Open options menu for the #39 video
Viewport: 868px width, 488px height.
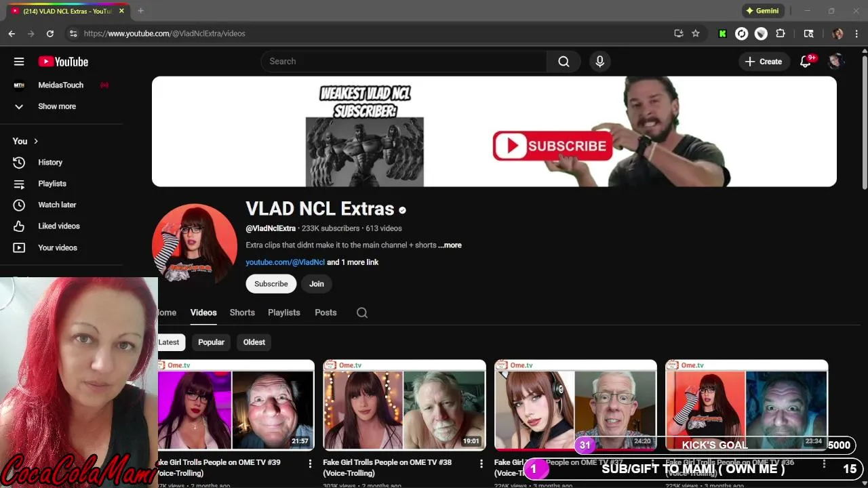(x=311, y=464)
